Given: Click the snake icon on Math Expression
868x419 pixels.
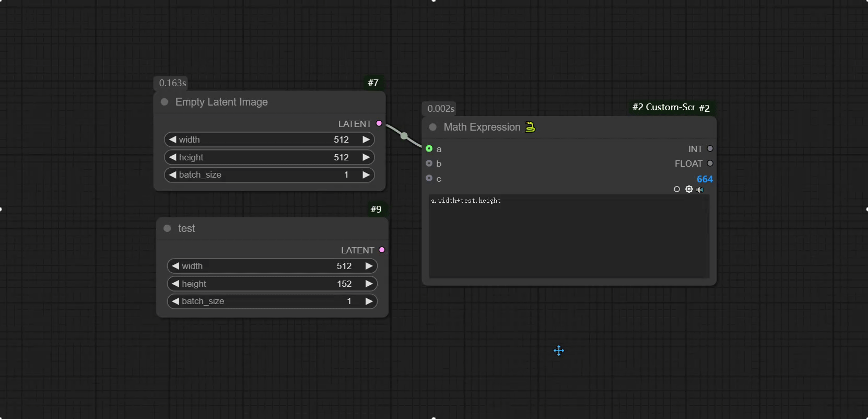Looking at the screenshot, I should [530, 127].
